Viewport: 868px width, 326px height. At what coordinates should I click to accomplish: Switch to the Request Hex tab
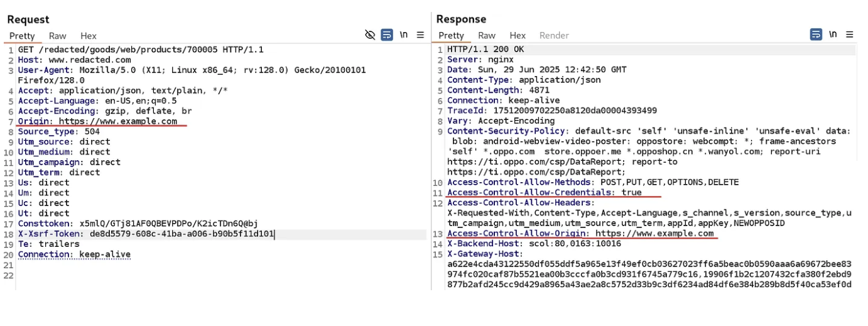click(89, 36)
